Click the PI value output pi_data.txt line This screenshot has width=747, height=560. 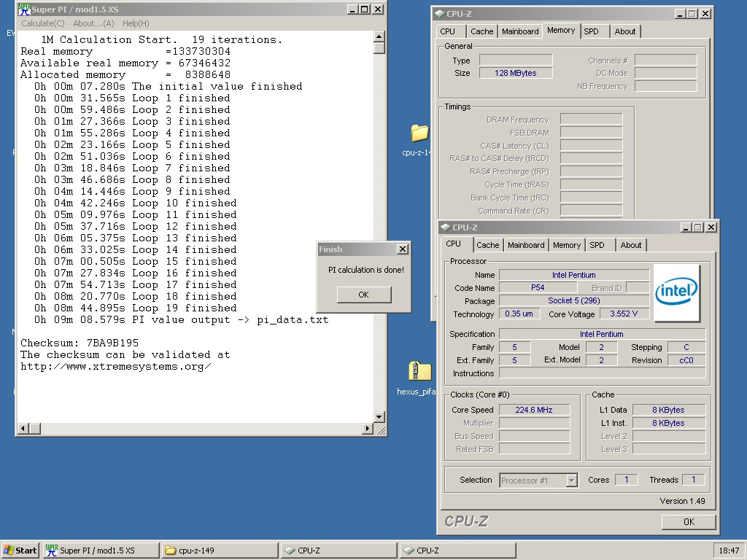coord(181,320)
